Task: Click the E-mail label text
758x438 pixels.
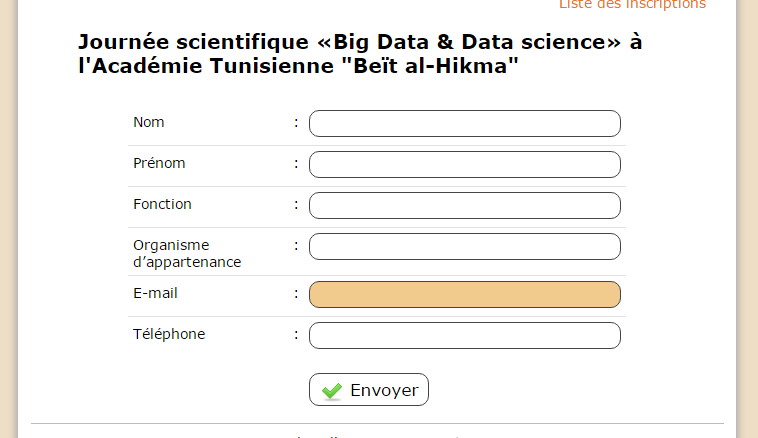Action: (155, 293)
